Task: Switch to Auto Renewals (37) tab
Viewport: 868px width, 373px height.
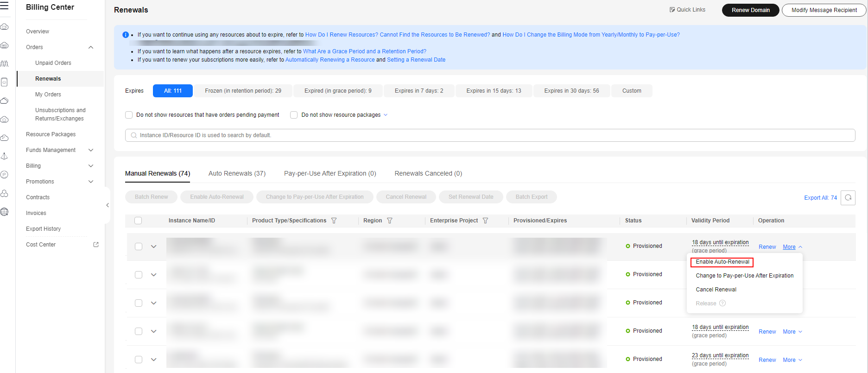Action: [x=237, y=173]
